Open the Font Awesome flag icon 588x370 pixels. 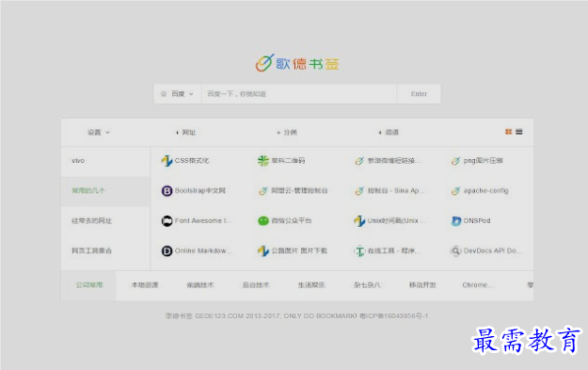click(167, 220)
